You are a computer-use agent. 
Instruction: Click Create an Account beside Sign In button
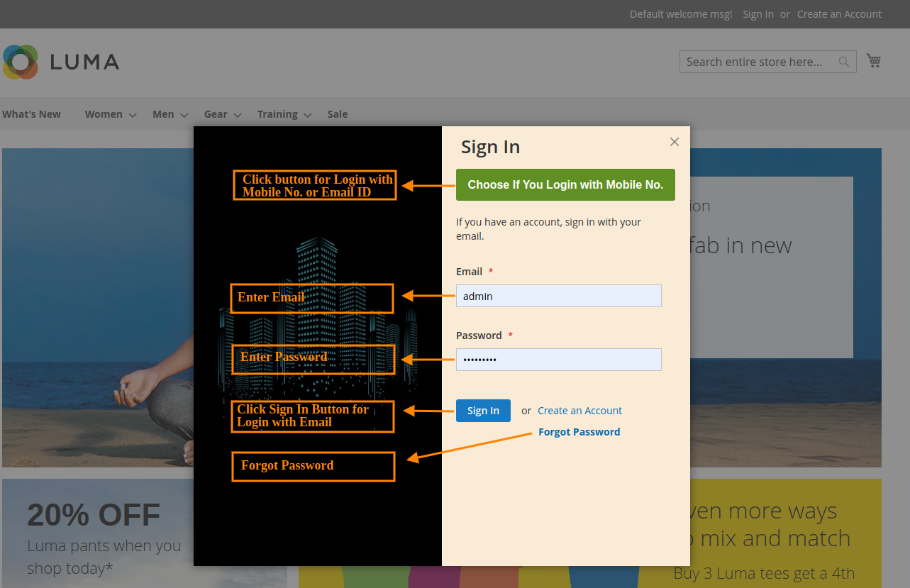point(579,410)
